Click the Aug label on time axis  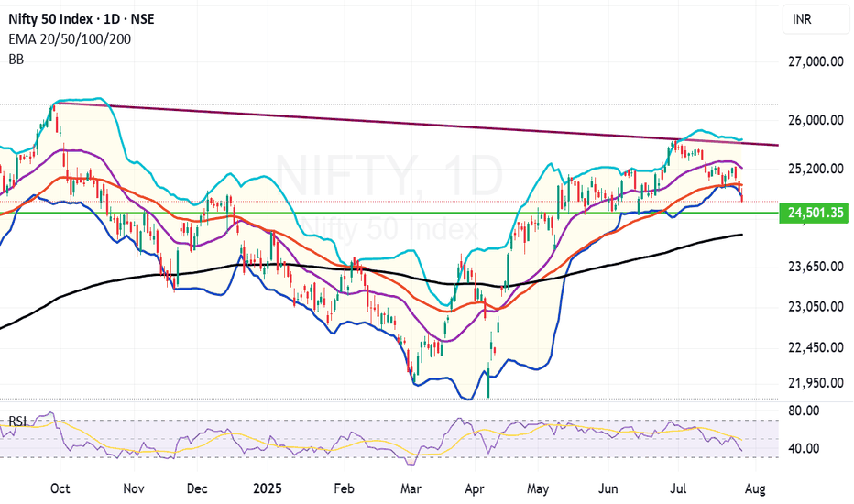click(755, 488)
